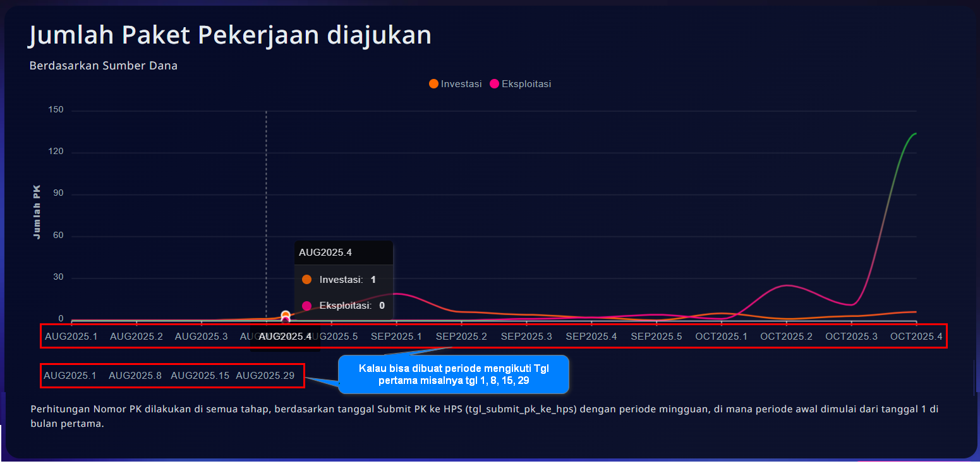Click the SEP2025.4 x-axis label
Viewport: 980px width, 466px height.
pos(591,337)
